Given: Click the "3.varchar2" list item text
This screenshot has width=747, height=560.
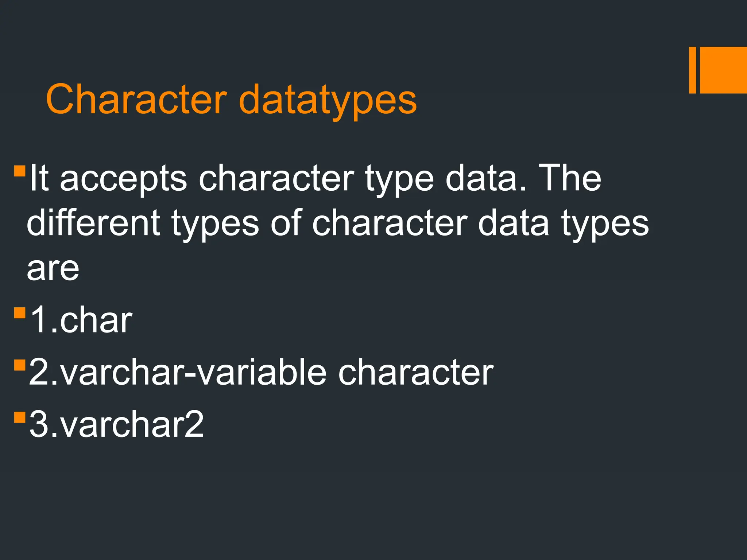Looking at the screenshot, I should click(116, 425).
